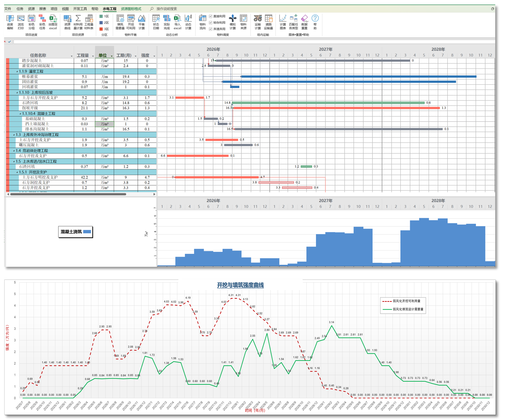The width and height of the screenshot is (507, 420).
Task: Click the 平衡计算 balance icon
Action: click(142, 19)
